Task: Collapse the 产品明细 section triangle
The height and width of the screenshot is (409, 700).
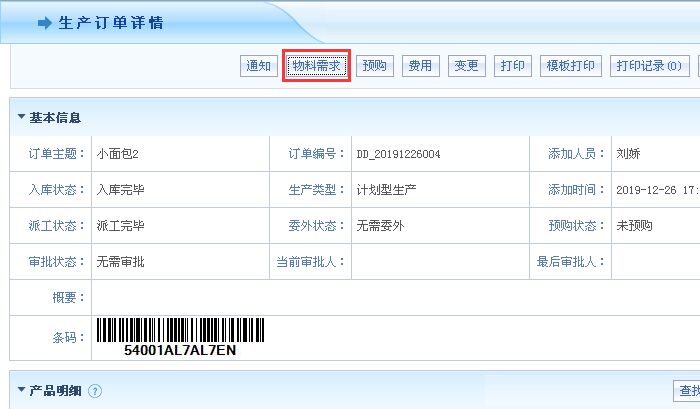Action: coord(21,390)
